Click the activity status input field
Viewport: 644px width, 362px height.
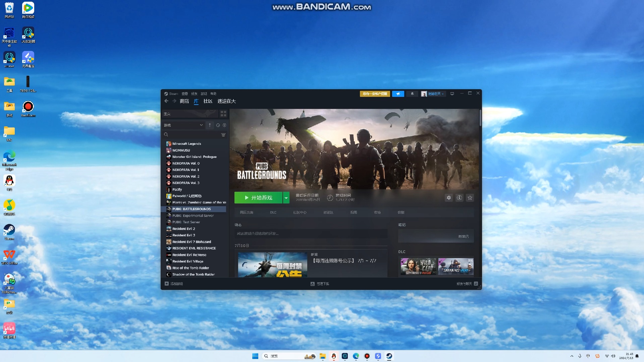tap(311, 234)
